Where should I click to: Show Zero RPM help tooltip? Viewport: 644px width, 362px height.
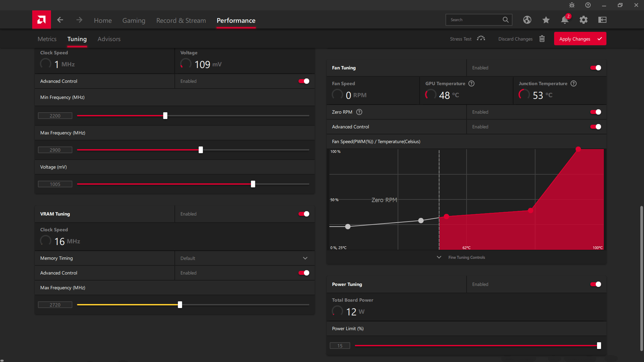pos(359,112)
